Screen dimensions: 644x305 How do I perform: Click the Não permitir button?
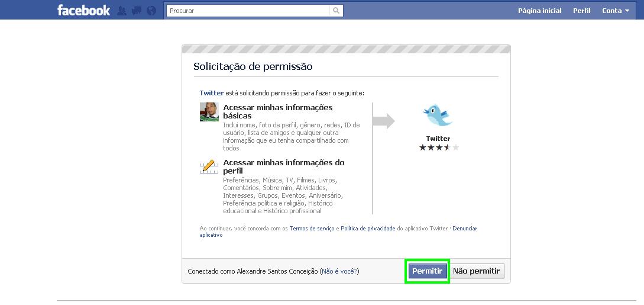(477, 271)
